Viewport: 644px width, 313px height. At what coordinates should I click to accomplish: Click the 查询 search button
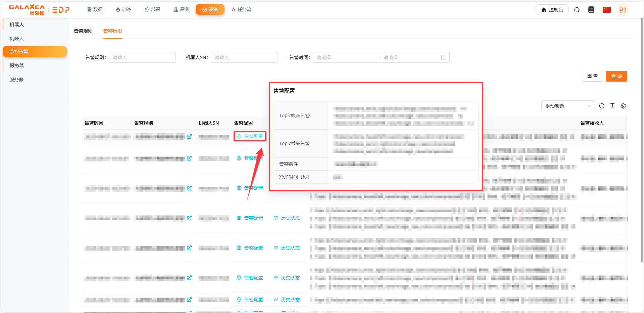point(616,76)
